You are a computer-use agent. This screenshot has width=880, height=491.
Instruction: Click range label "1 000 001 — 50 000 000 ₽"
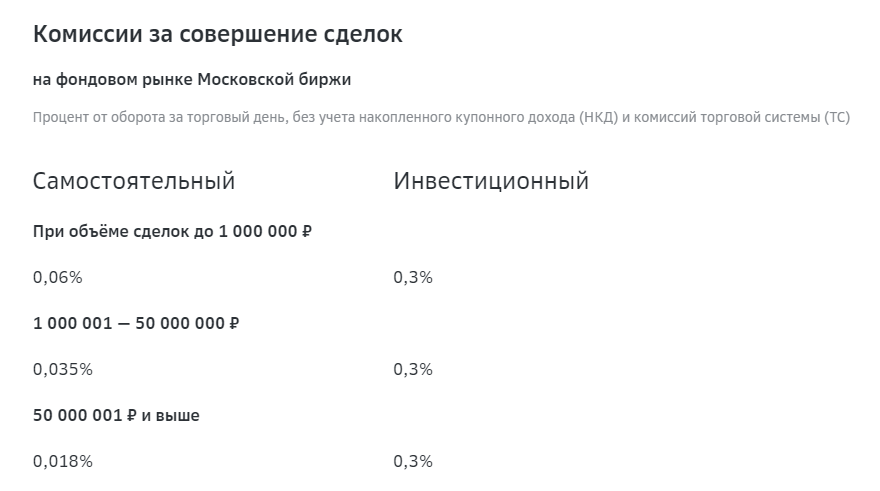136,323
